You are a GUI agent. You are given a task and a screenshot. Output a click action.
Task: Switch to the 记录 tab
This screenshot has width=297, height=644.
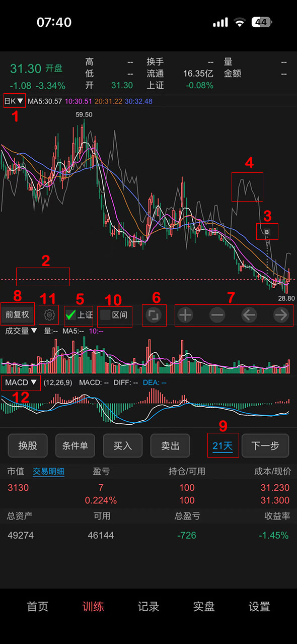pos(148,606)
